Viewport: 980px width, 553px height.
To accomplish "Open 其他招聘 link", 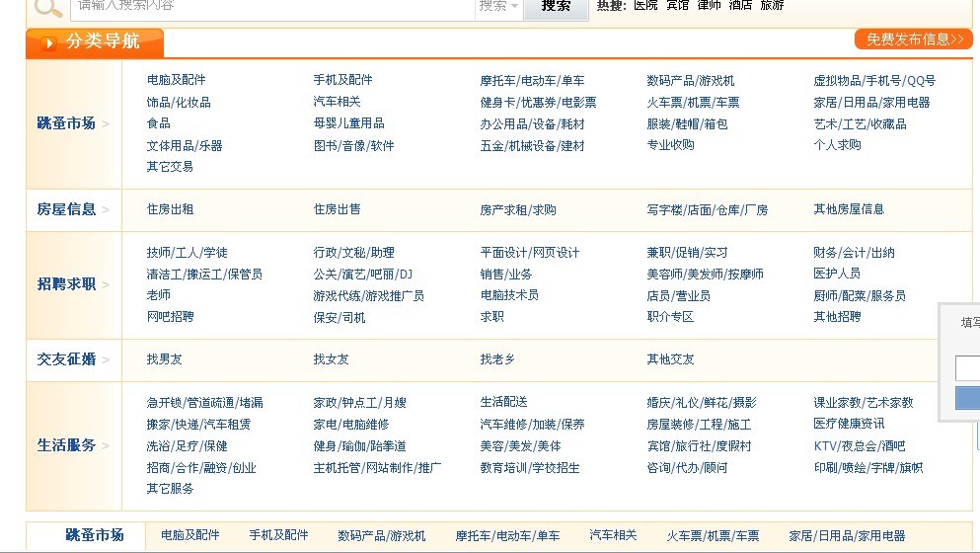I will (x=837, y=317).
